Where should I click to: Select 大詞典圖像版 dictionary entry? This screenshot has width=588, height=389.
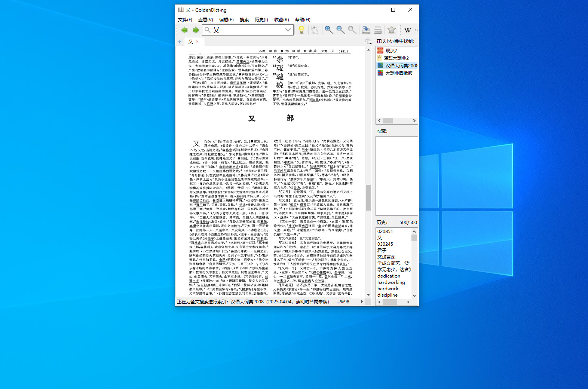[397, 73]
